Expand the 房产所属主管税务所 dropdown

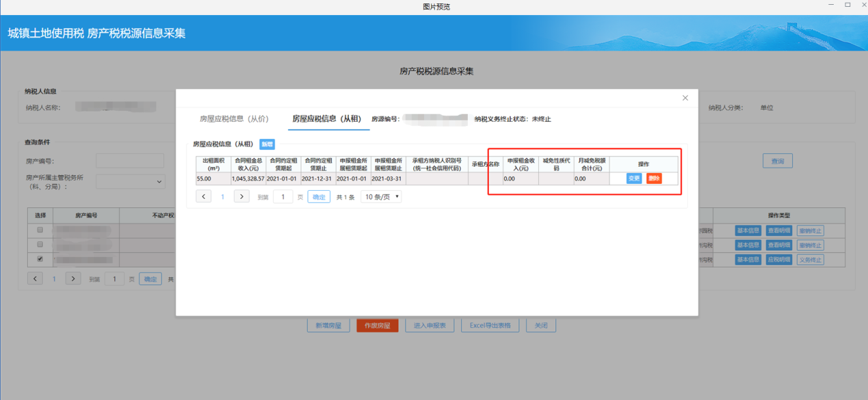(x=130, y=181)
